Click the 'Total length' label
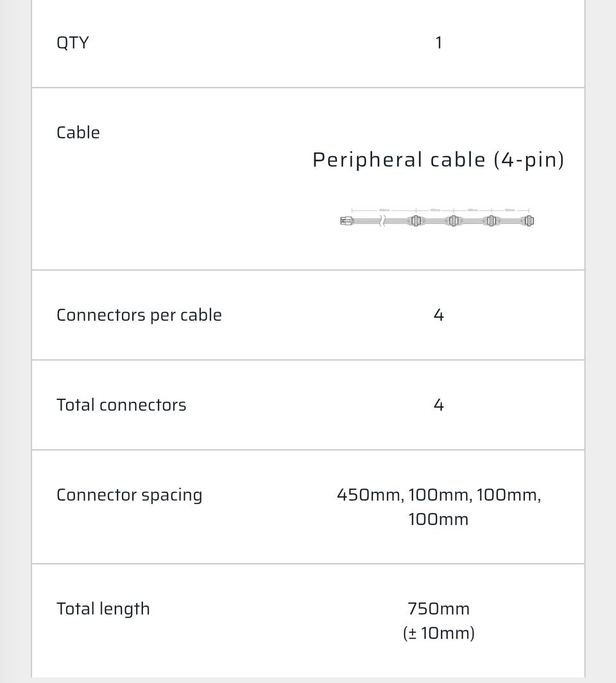This screenshot has height=683, width=616. 103,609
